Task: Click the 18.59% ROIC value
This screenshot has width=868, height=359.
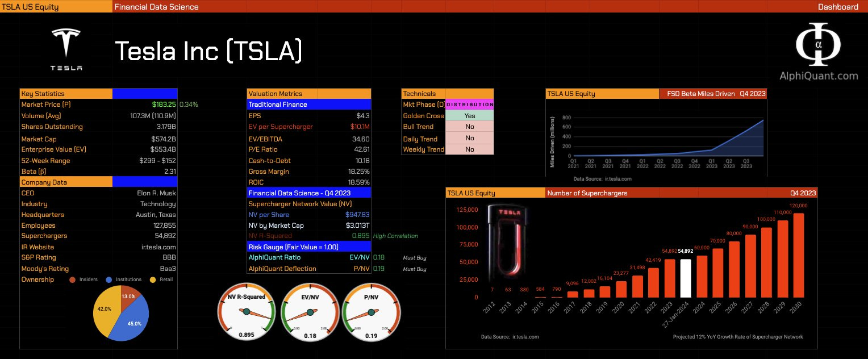Action: (359, 182)
